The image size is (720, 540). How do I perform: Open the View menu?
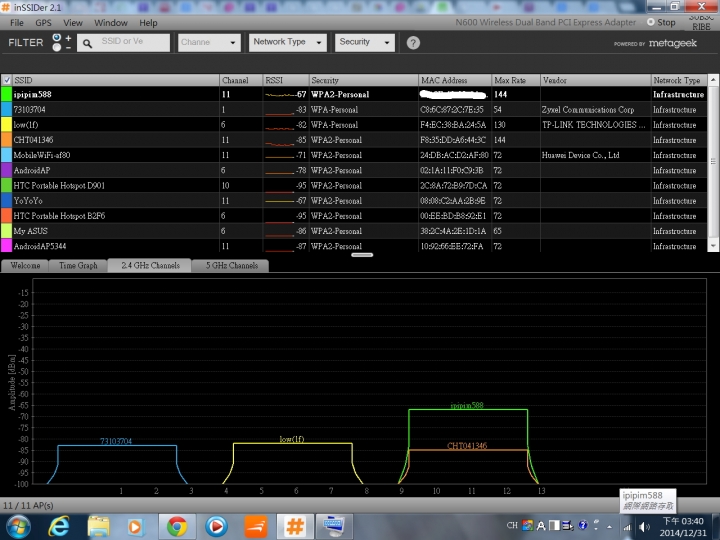73,22
